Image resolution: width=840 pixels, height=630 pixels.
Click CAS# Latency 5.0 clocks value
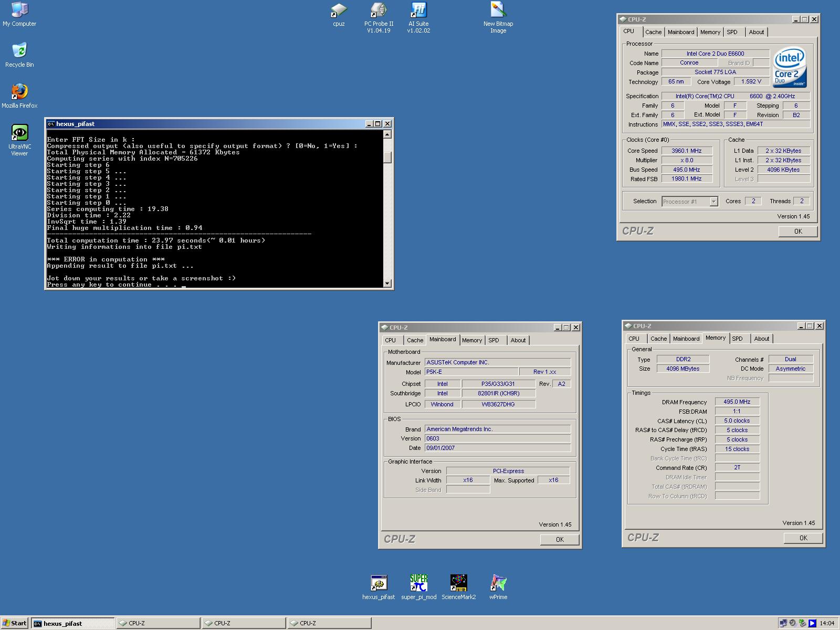[x=737, y=421]
